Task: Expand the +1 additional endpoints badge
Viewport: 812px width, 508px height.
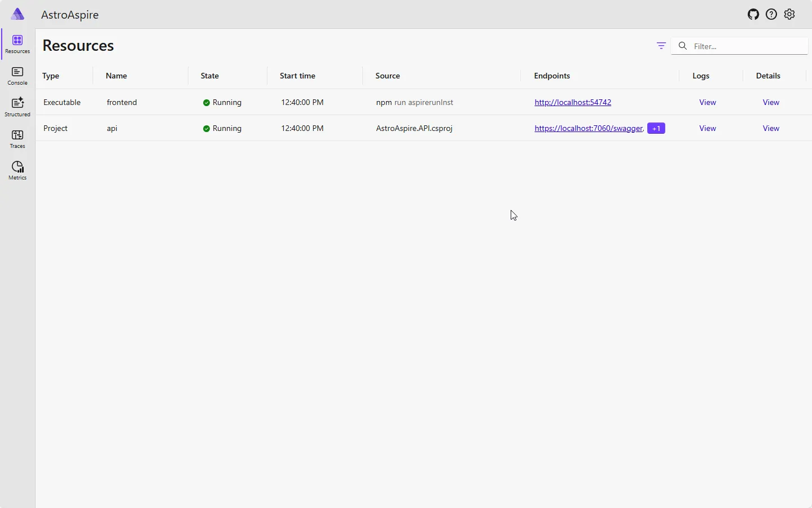Action: pyautogui.click(x=656, y=128)
